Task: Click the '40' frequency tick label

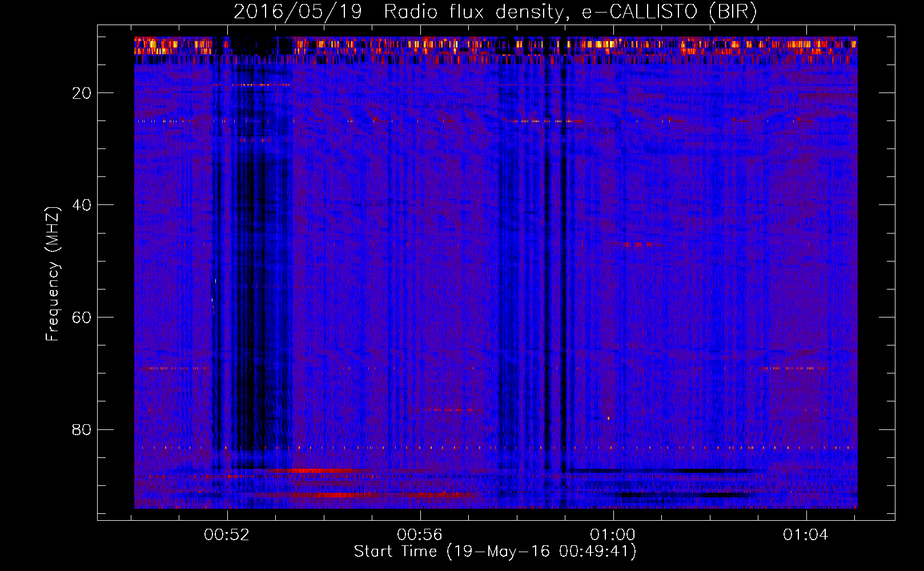Action: click(82, 205)
